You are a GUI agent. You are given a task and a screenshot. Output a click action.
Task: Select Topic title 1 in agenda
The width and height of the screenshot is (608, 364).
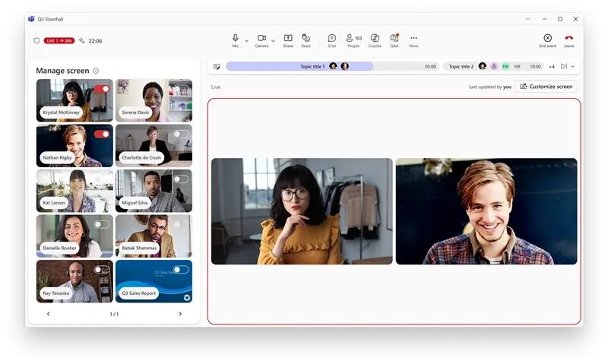[312, 67]
